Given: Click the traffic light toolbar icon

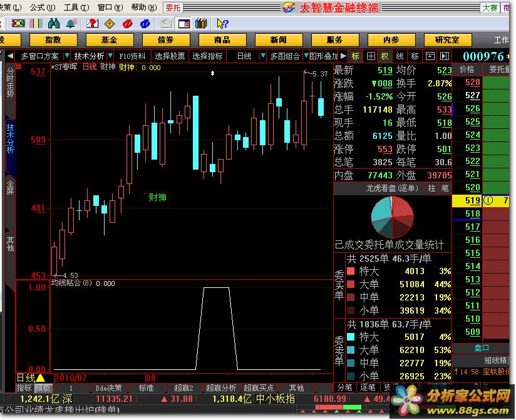Looking at the screenshot, I should [x=18, y=23].
